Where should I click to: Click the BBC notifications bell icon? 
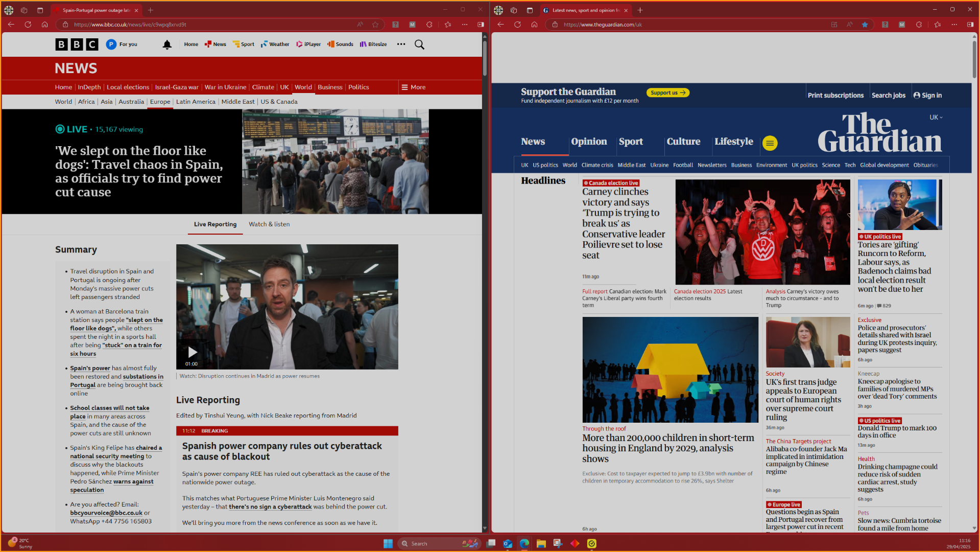pyautogui.click(x=167, y=44)
